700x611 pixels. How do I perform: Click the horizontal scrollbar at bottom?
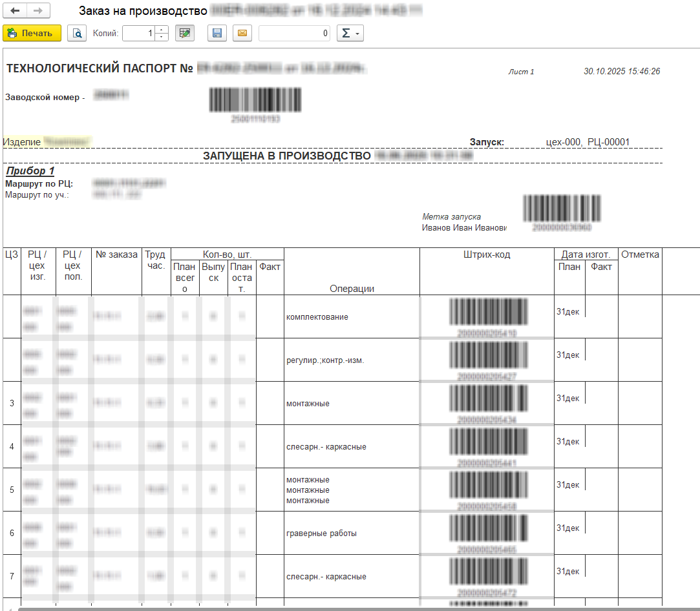coord(349,608)
